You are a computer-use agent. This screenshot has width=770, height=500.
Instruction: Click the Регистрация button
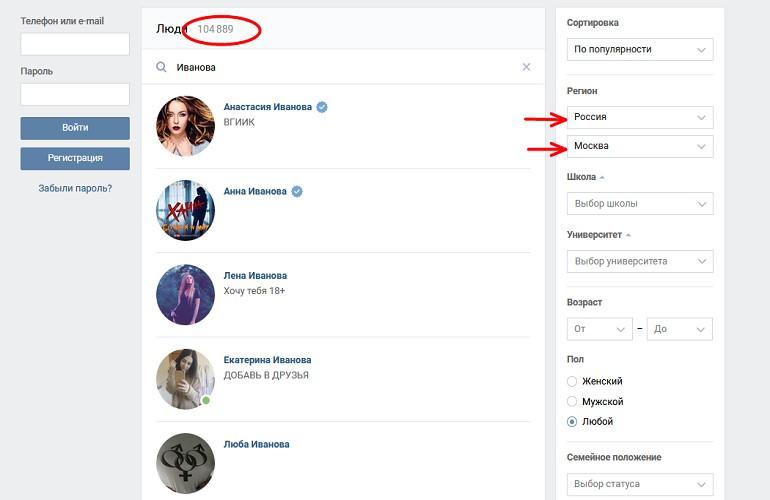(x=75, y=159)
